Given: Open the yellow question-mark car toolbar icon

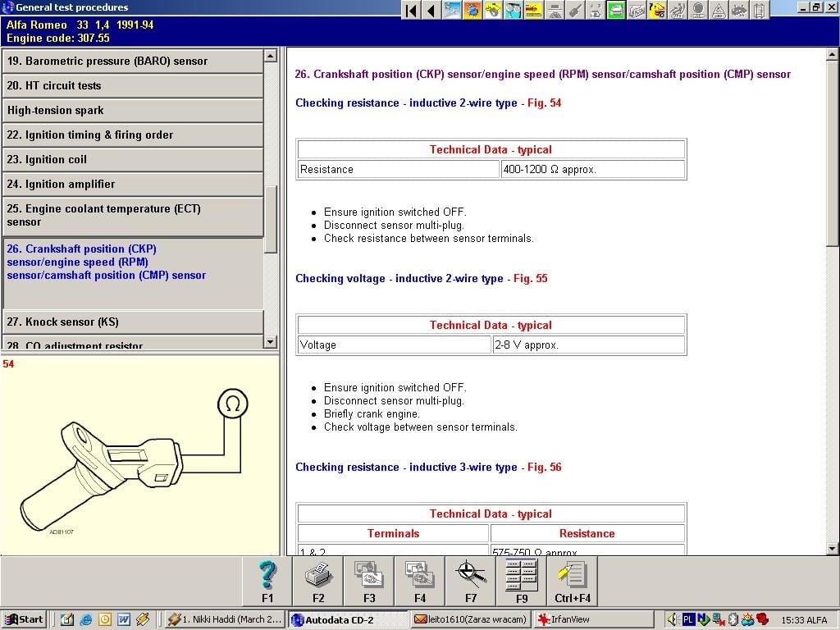Looking at the screenshot, I should 657,10.
